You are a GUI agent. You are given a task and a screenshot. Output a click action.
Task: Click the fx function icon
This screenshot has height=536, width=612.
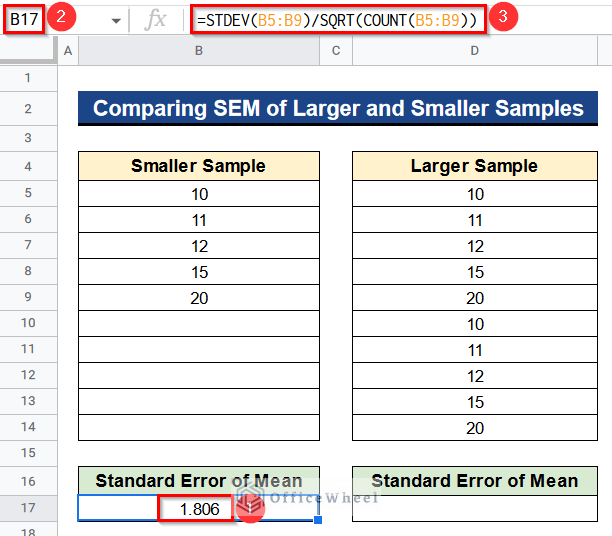point(155,19)
